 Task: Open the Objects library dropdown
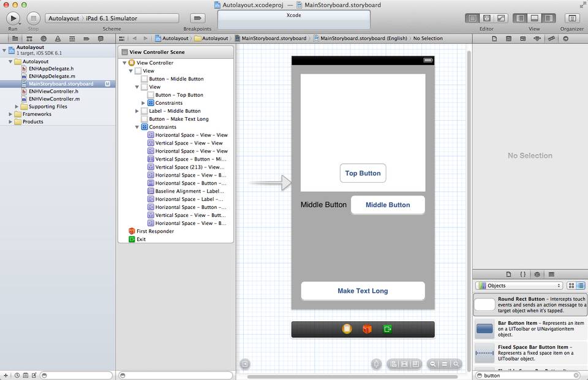[519, 286]
